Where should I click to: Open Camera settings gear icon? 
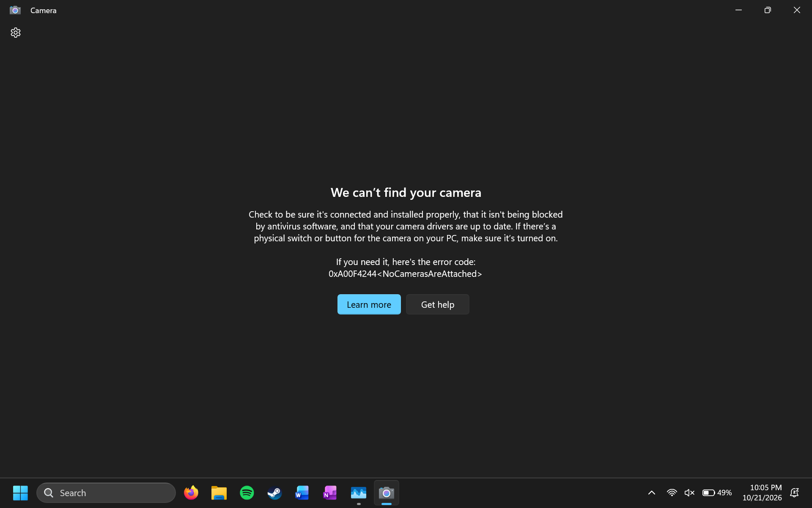[16, 33]
